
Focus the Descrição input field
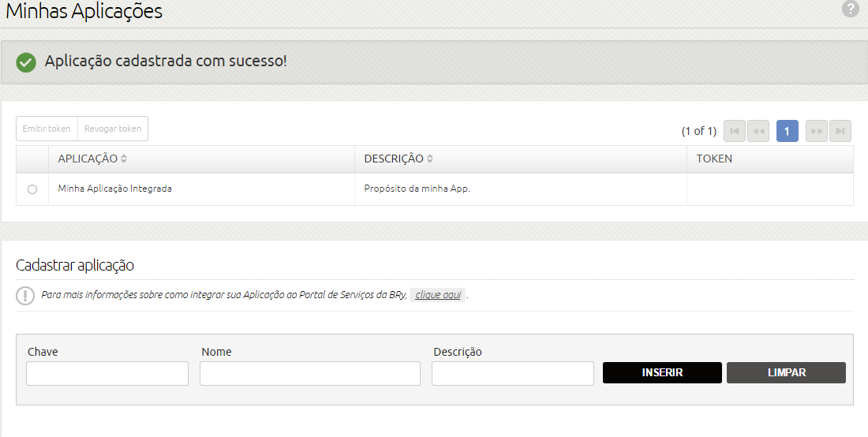(x=513, y=373)
